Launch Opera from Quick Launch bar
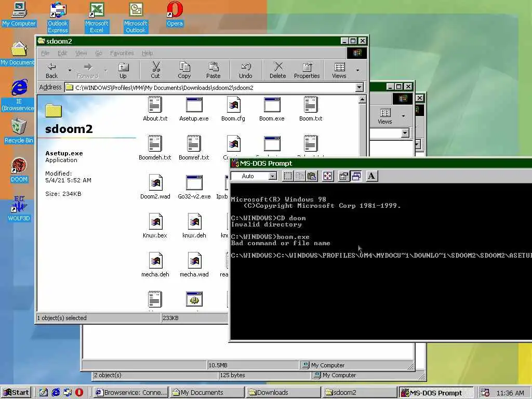The width and height of the screenshot is (532, 399). point(79,393)
